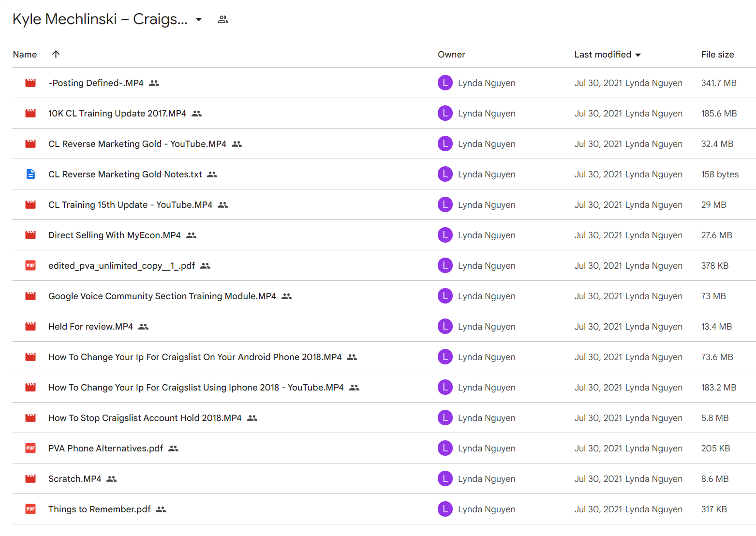Select Direct Selling With MyEcon.MP4
Screen dimensions: 756x536
point(115,235)
